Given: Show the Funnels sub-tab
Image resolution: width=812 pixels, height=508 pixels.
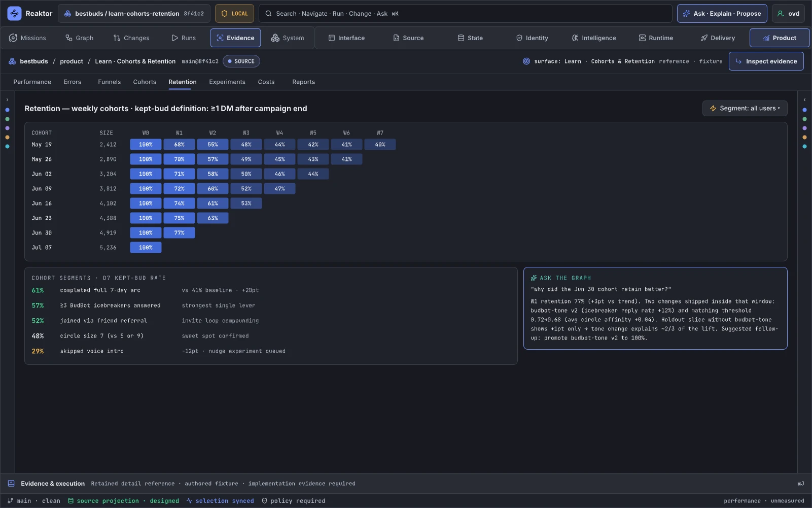Looking at the screenshot, I should tap(110, 82).
